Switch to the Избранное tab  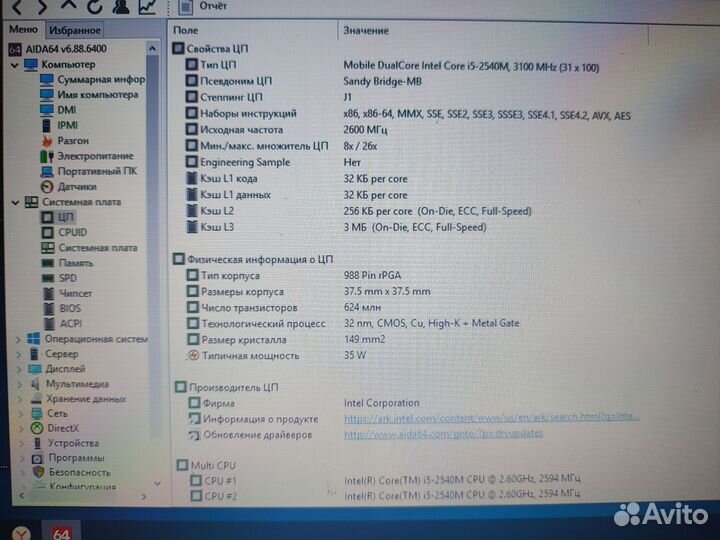point(74,30)
